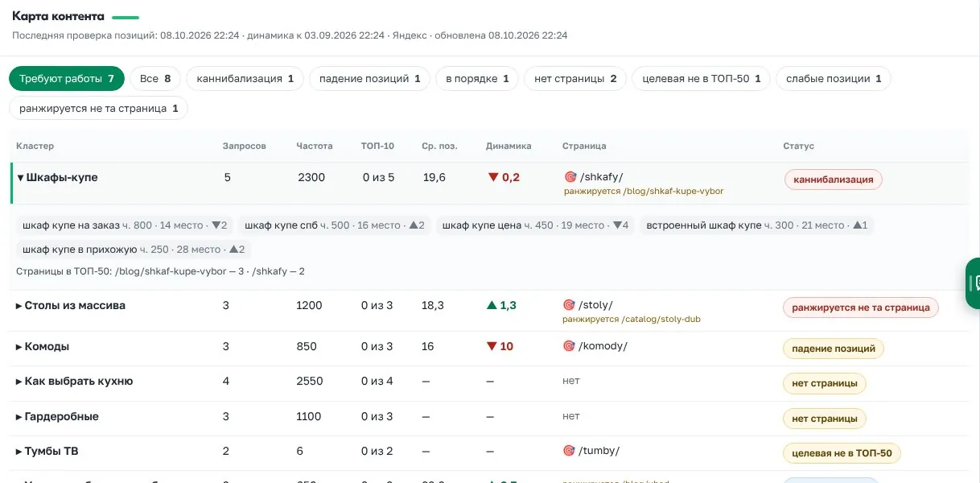Click the 'Статус' column header

point(799,146)
